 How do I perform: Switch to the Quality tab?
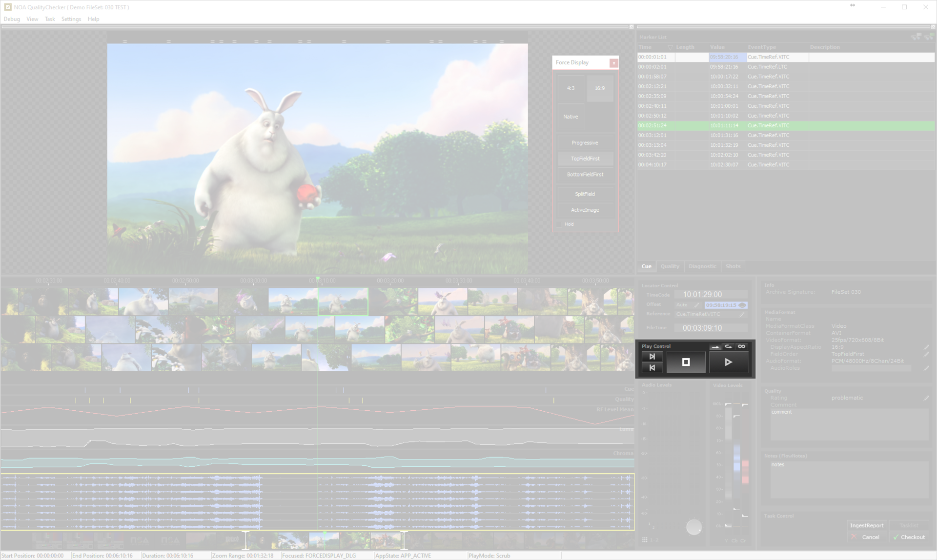670,266
